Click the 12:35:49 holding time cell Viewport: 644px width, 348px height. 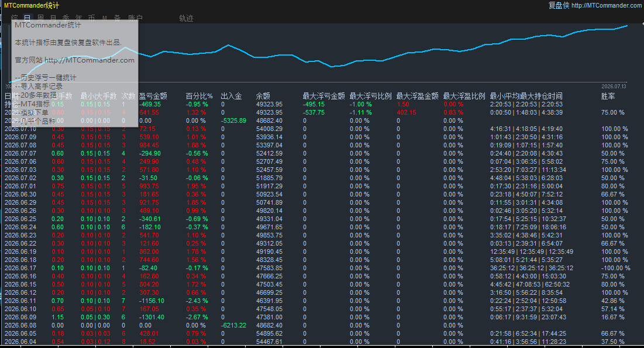[532, 251]
